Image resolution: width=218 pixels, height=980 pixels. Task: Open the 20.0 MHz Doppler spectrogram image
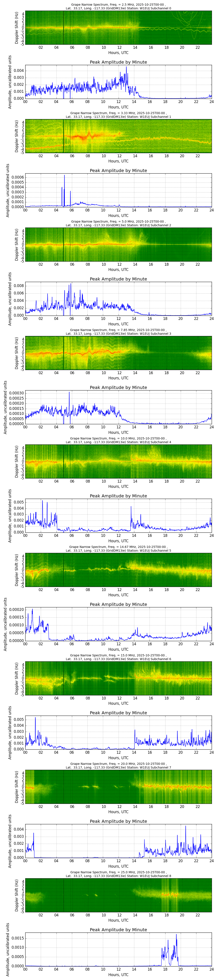pos(118,786)
